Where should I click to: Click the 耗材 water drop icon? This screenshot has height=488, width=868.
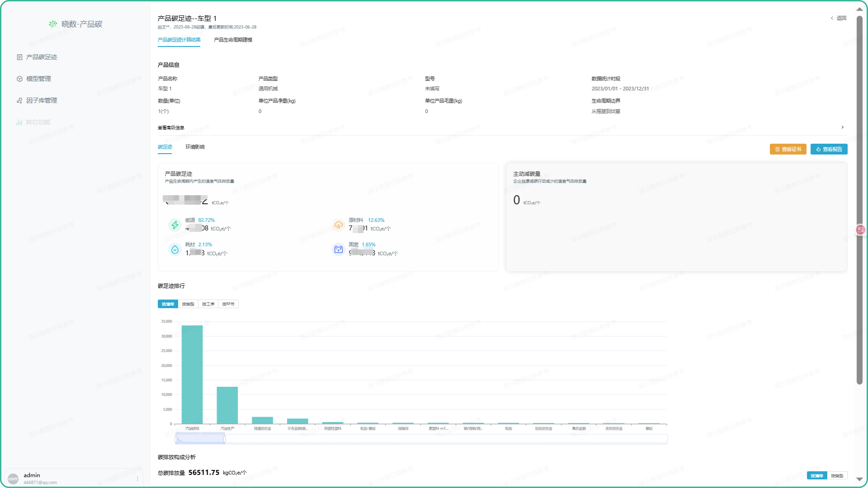175,250
